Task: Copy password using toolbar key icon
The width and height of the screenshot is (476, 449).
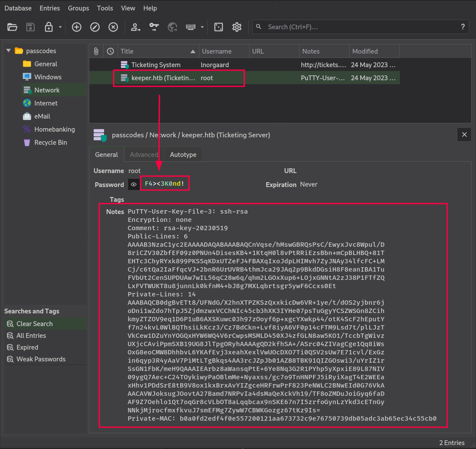Action: point(154,27)
